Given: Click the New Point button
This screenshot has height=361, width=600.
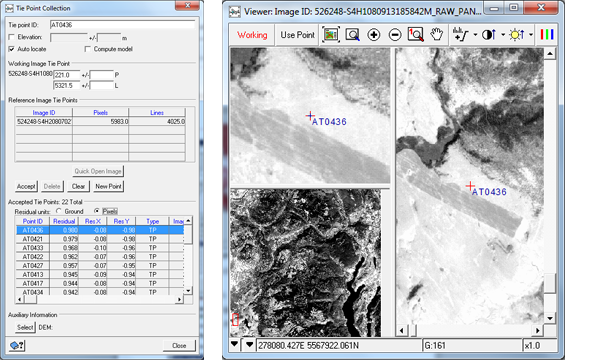Looking at the screenshot, I should coord(108,186).
